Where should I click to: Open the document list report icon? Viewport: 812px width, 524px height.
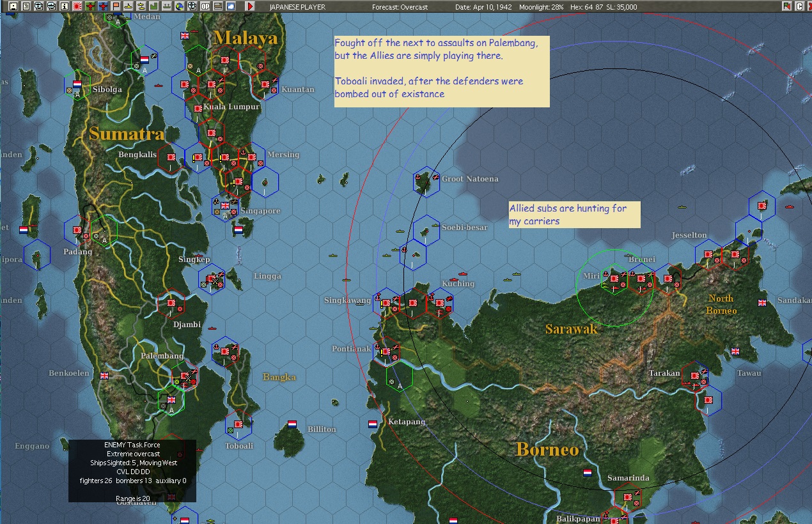click(26, 6)
